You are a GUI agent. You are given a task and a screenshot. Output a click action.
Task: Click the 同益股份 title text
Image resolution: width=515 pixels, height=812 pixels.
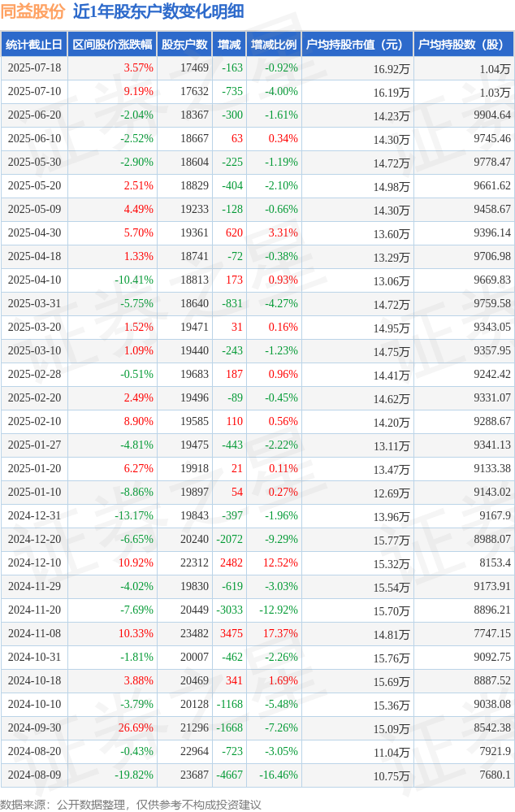point(33,11)
